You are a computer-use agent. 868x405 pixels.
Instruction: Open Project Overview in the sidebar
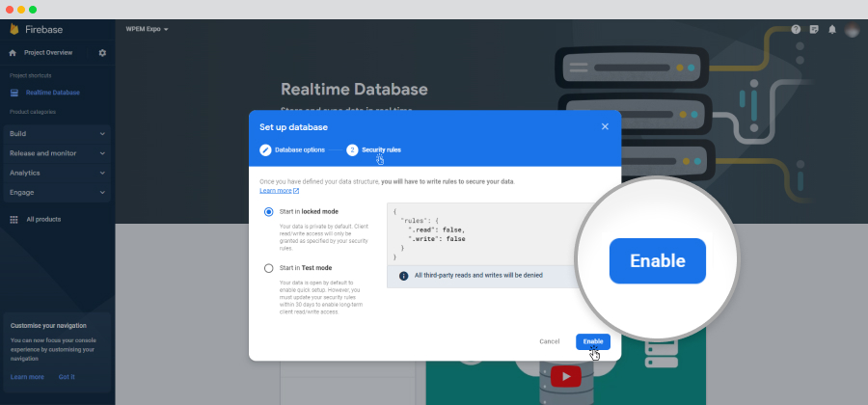tap(48, 53)
